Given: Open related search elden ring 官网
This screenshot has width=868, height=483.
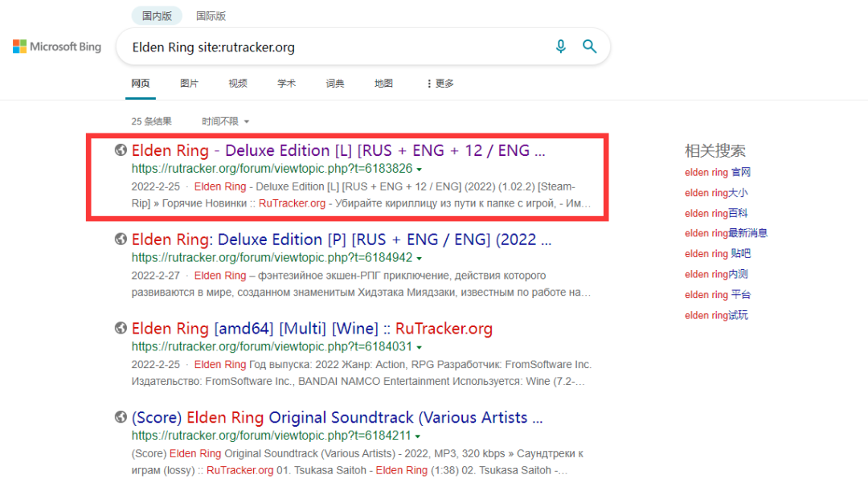Looking at the screenshot, I should pos(718,172).
